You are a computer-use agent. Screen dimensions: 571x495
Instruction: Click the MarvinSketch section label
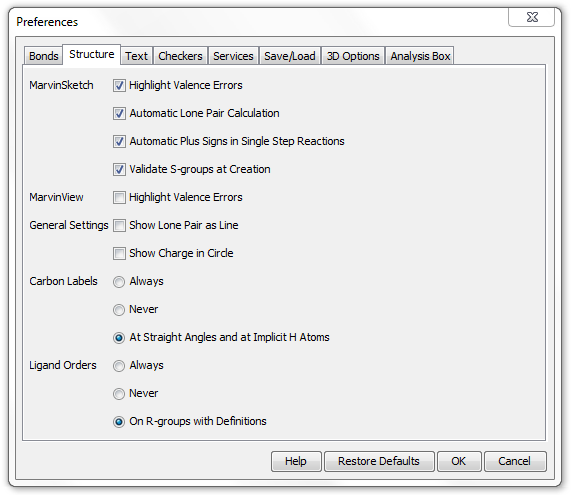point(61,85)
